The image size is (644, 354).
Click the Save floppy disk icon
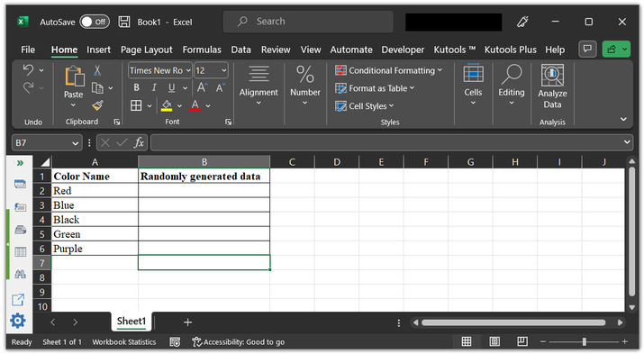[124, 22]
